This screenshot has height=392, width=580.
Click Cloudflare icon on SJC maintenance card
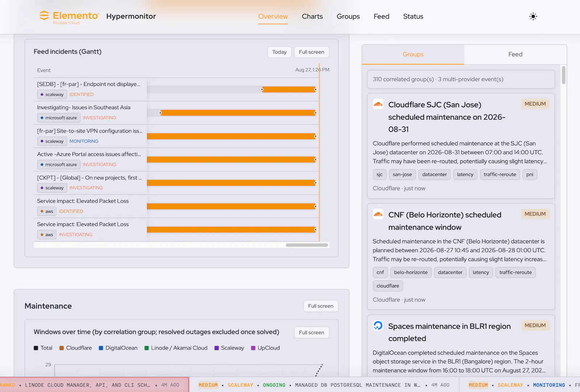coord(378,104)
